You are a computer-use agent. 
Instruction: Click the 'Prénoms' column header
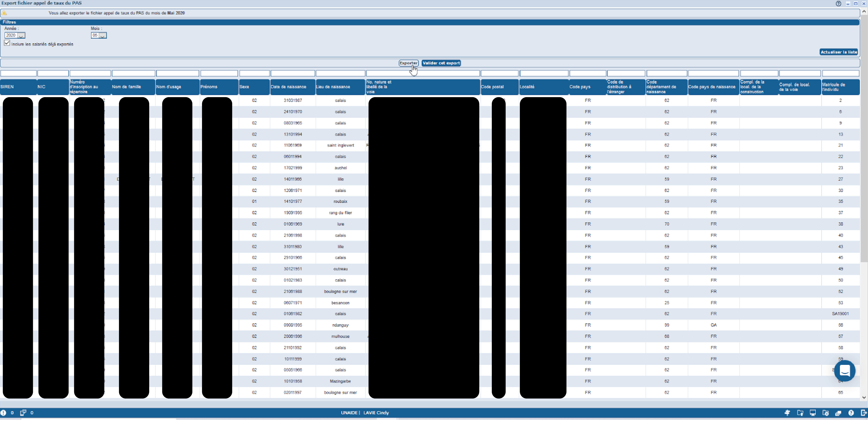coord(219,87)
